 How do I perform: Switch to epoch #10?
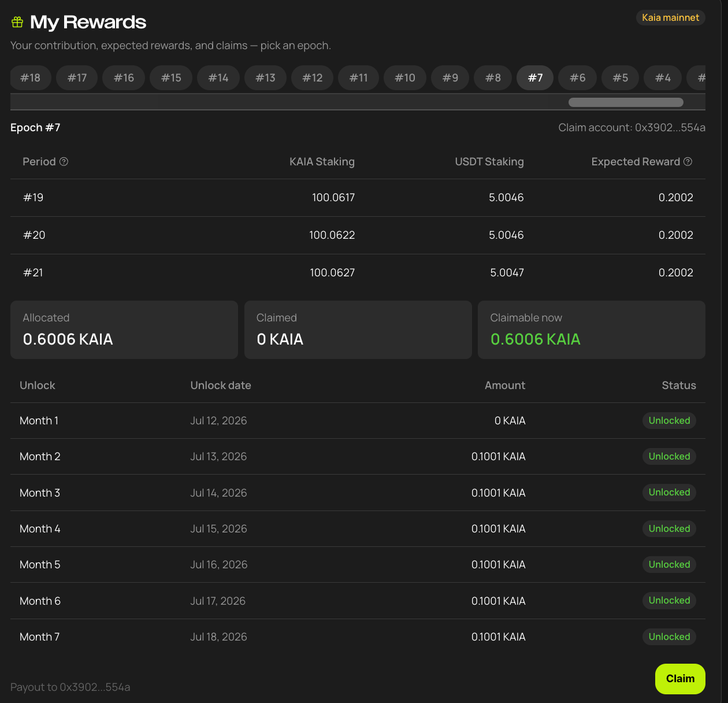(x=405, y=77)
